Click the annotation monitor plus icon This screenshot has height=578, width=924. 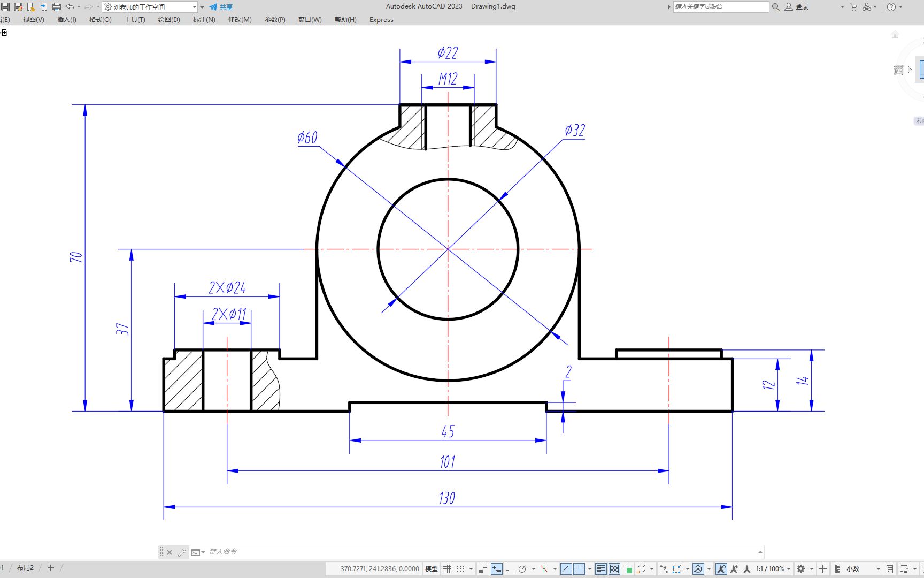[823, 569]
